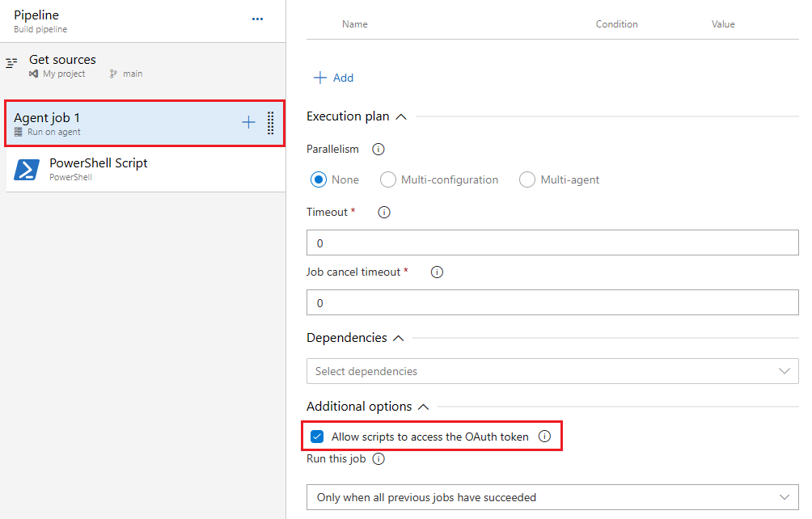The width and height of the screenshot is (812, 519).
Task: Open the Select dependencies dropdown
Action: pyautogui.click(x=552, y=371)
